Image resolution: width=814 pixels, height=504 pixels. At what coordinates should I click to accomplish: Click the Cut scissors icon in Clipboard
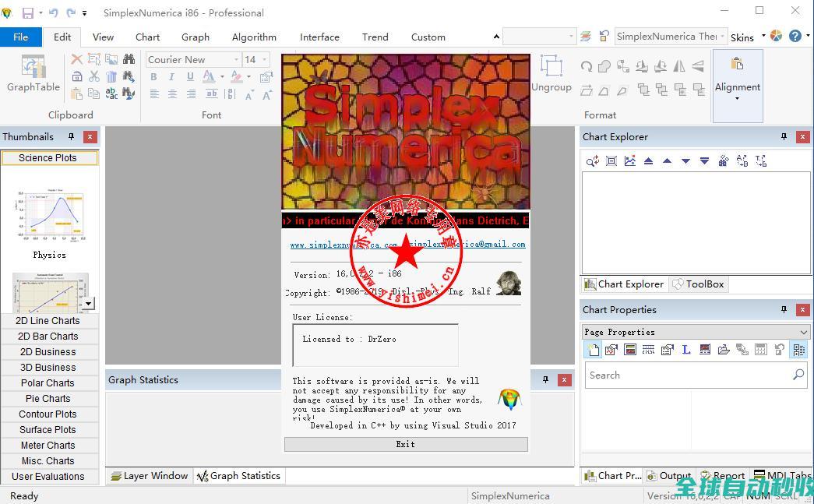coord(93,76)
